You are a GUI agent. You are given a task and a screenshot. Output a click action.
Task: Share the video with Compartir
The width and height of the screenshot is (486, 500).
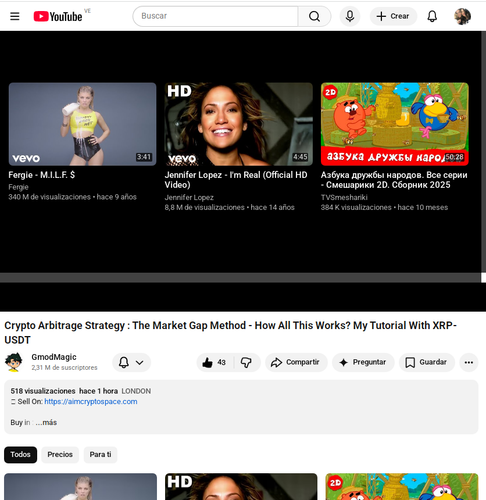click(296, 362)
